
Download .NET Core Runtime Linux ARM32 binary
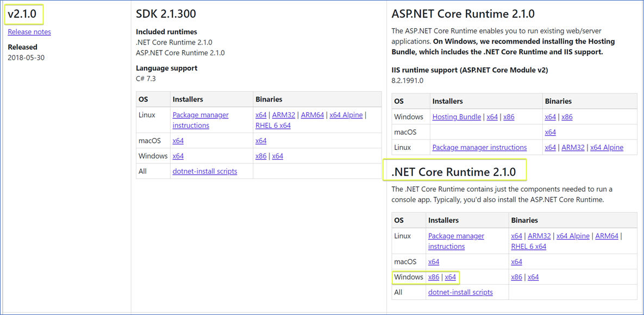pos(539,236)
